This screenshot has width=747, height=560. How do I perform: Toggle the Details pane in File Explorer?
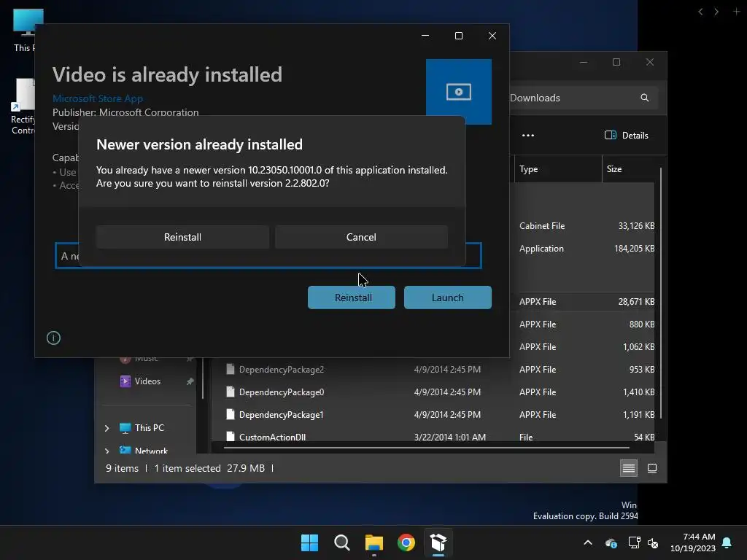pyautogui.click(x=627, y=135)
